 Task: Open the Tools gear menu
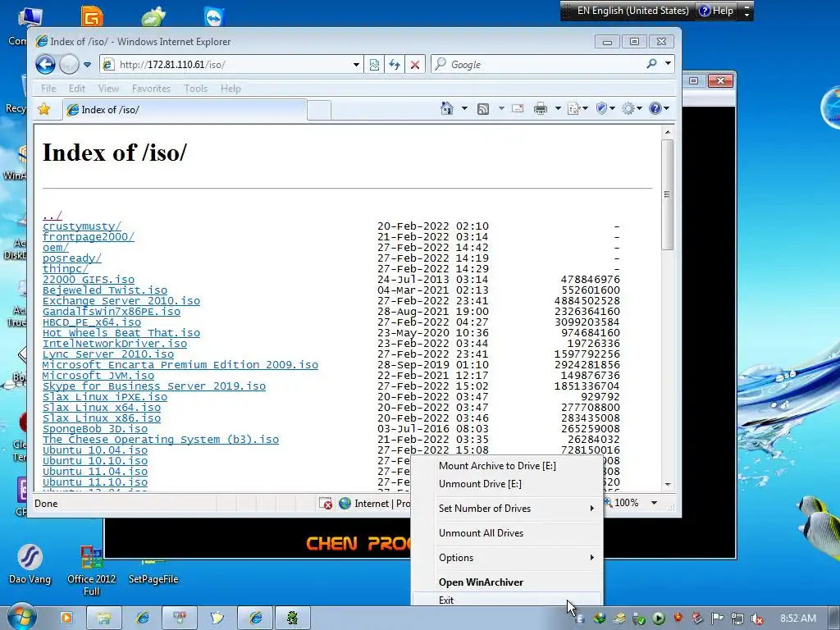[x=632, y=109]
